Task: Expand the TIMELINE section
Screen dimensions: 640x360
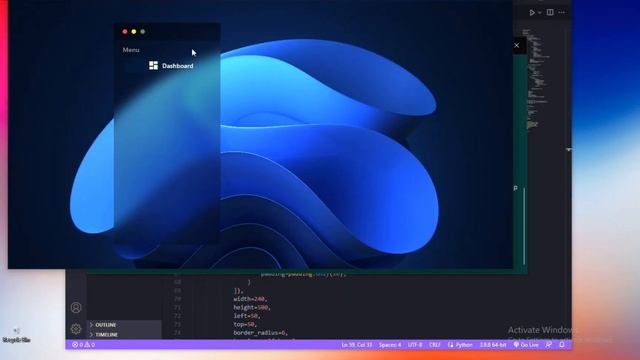Action: 124,335
